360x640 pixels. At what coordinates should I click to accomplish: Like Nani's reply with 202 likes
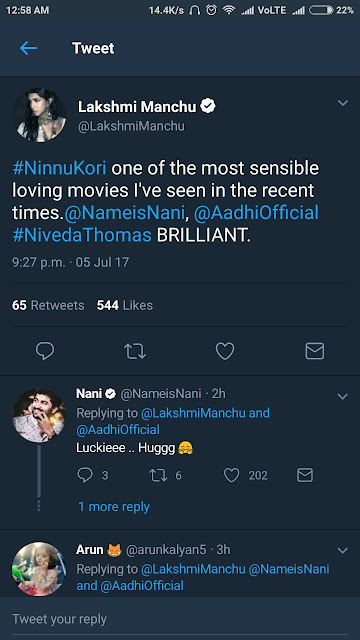[x=231, y=475]
